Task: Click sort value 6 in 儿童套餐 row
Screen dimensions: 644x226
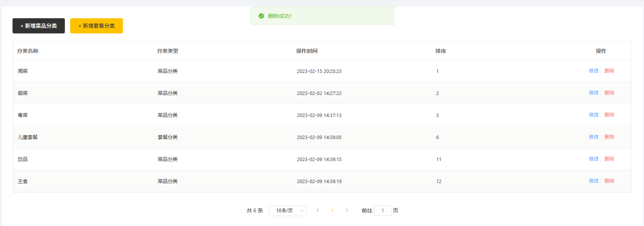Action: point(438,137)
